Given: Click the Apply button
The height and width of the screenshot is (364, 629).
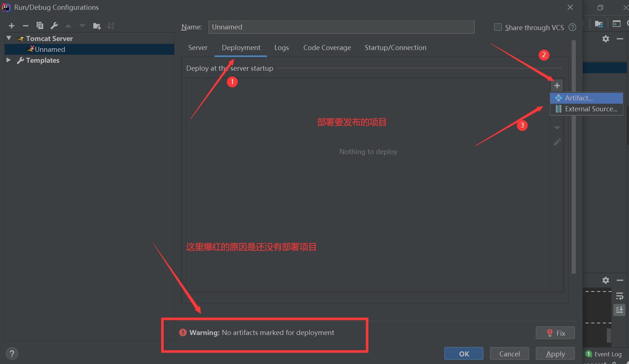Looking at the screenshot, I should 555,353.
